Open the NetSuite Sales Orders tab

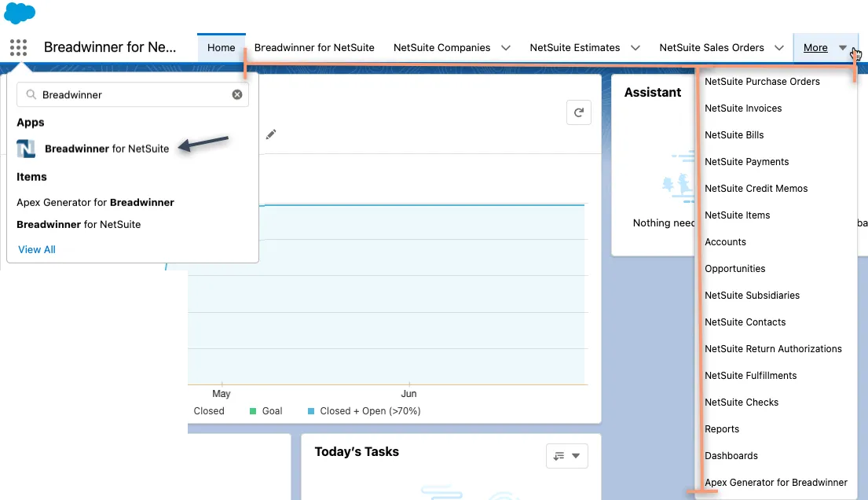point(712,48)
